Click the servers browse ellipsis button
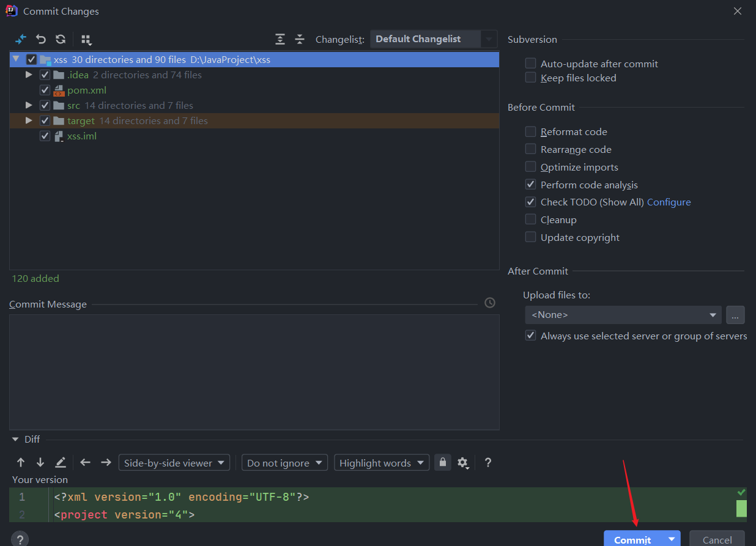The image size is (756, 546). point(735,315)
